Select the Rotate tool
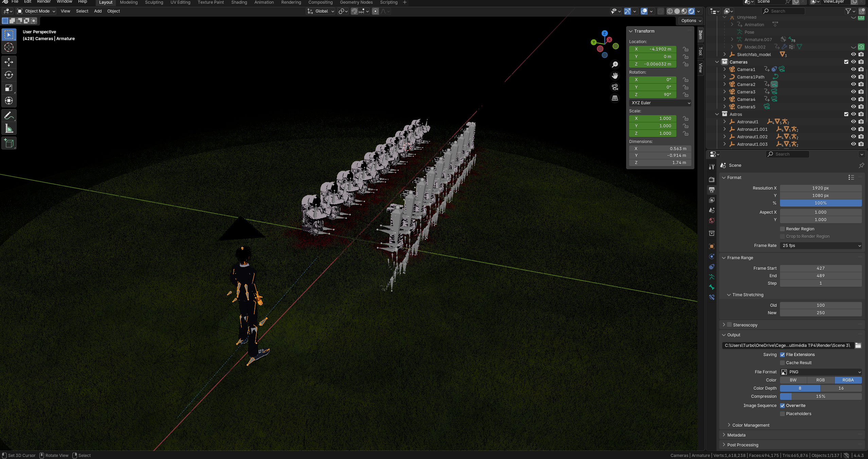 (x=9, y=75)
